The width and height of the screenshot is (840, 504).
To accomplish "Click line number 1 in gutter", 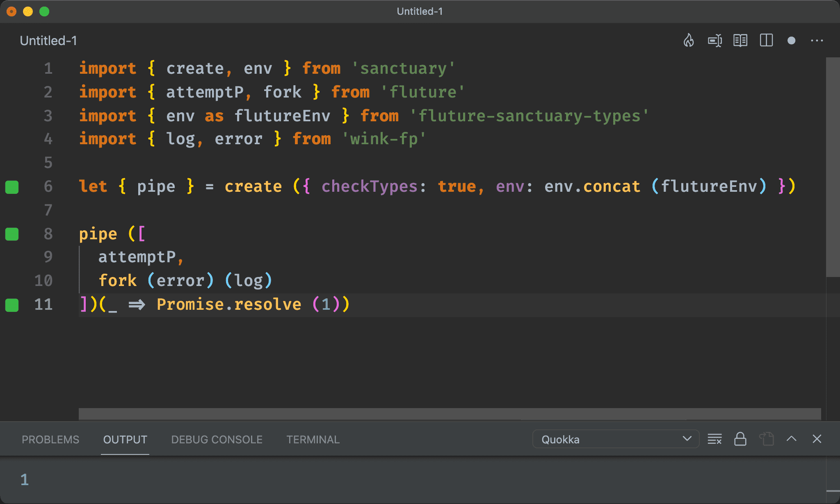I will click(x=48, y=68).
